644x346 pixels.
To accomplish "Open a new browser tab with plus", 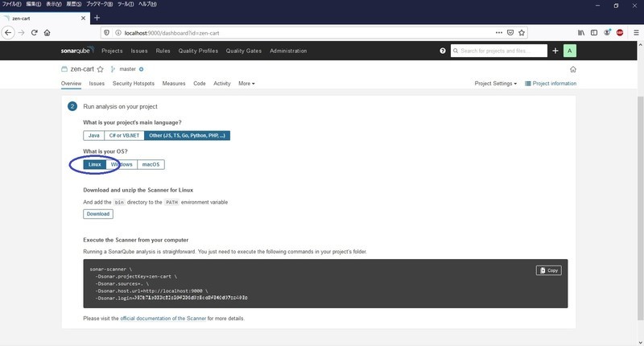I will tap(97, 18).
